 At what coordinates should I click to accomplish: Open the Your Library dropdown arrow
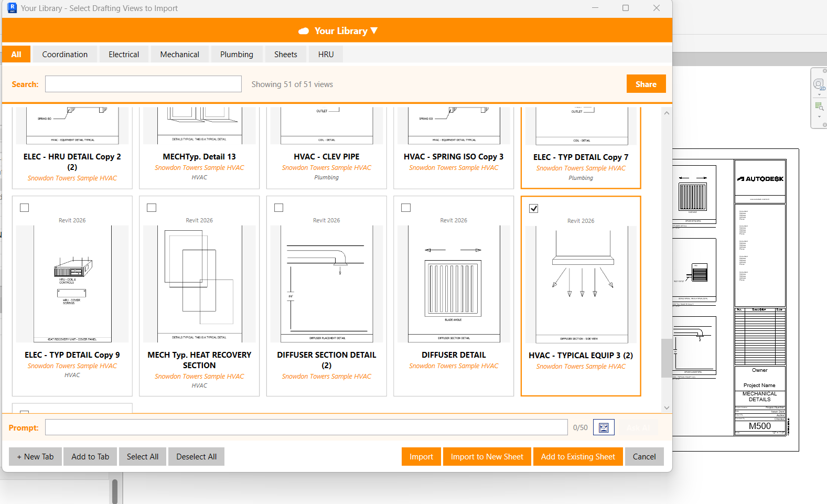[374, 31]
